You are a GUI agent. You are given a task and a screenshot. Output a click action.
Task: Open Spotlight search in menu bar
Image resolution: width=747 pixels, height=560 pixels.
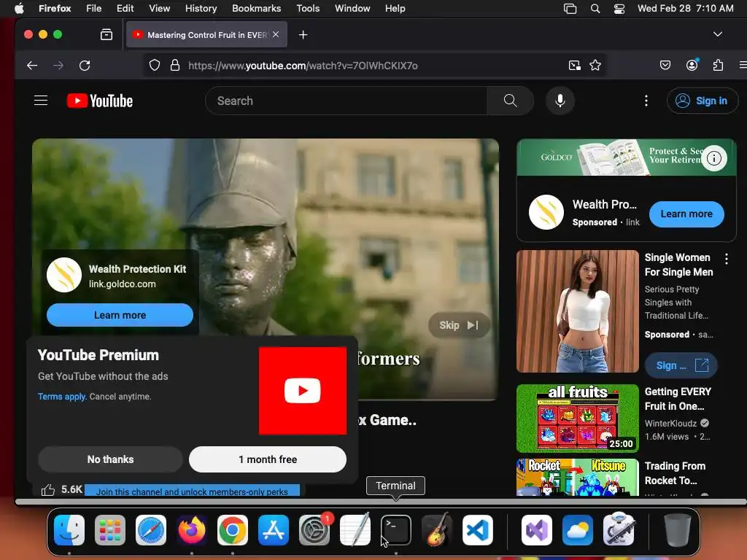click(595, 8)
